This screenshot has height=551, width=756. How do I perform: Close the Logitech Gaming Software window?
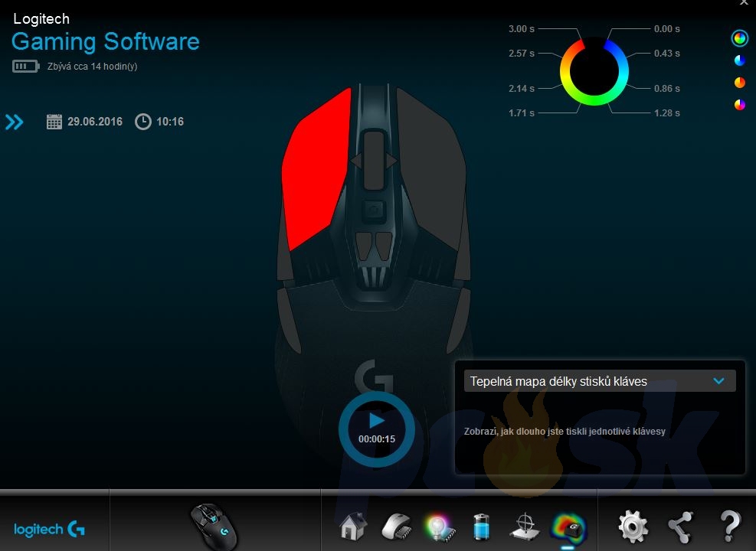pyautogui.click(x=744, y=2)
